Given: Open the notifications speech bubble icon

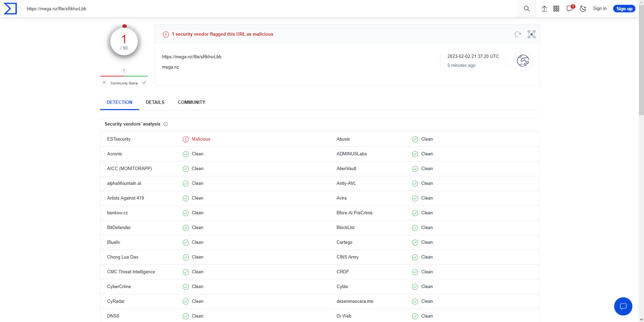Looking at the screenshot, I should (570, 9).
